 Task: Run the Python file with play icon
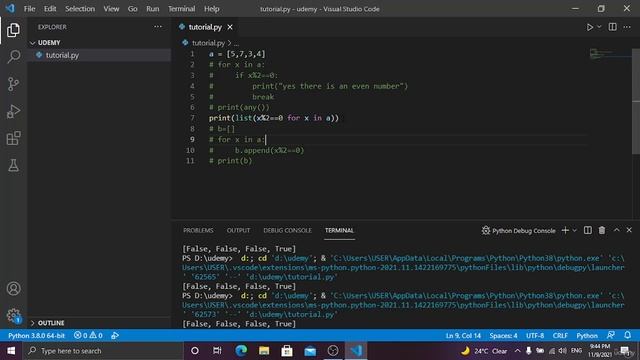[x=589, y=27]
